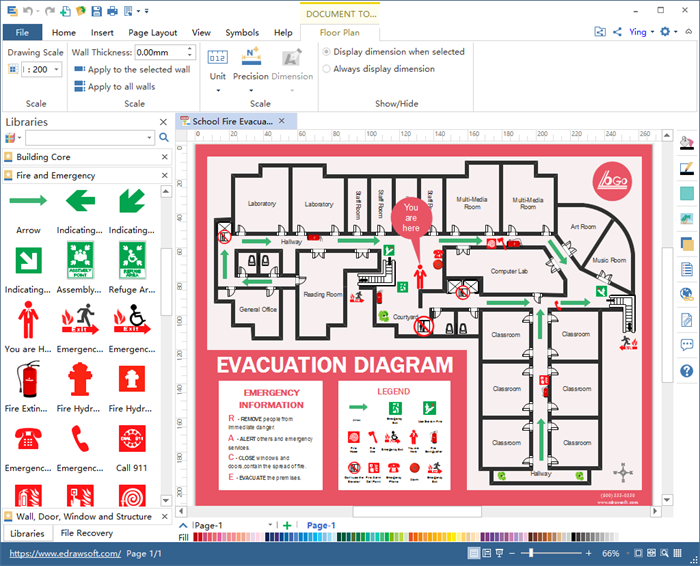Open the Page-1 page selector dropdown
The image size is (700, 566).
tap(271, 525)
